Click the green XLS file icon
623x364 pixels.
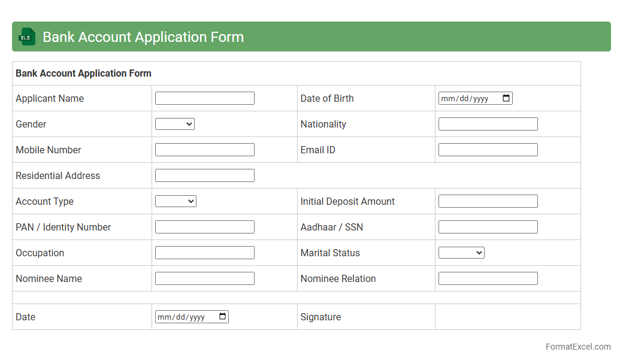point(27,37)
